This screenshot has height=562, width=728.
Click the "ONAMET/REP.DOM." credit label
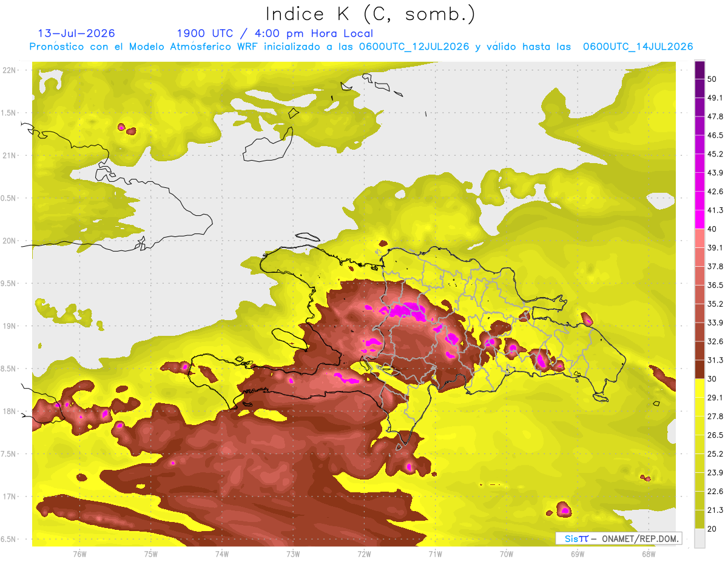point(640,538)
